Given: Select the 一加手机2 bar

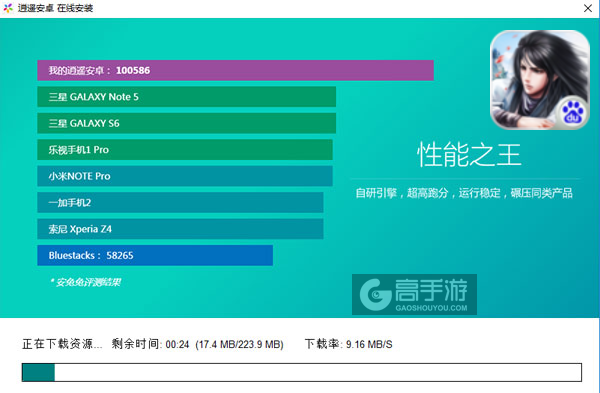Looking at the screenshot, I should coord(180,202).
